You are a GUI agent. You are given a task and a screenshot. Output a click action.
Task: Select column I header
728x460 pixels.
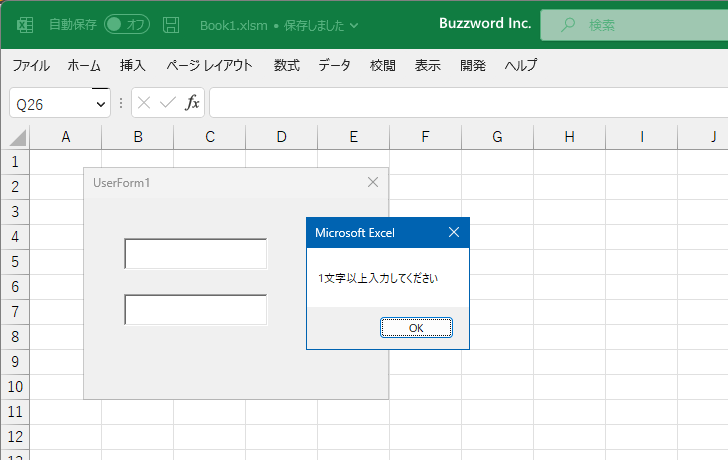(x=642, y=137)
